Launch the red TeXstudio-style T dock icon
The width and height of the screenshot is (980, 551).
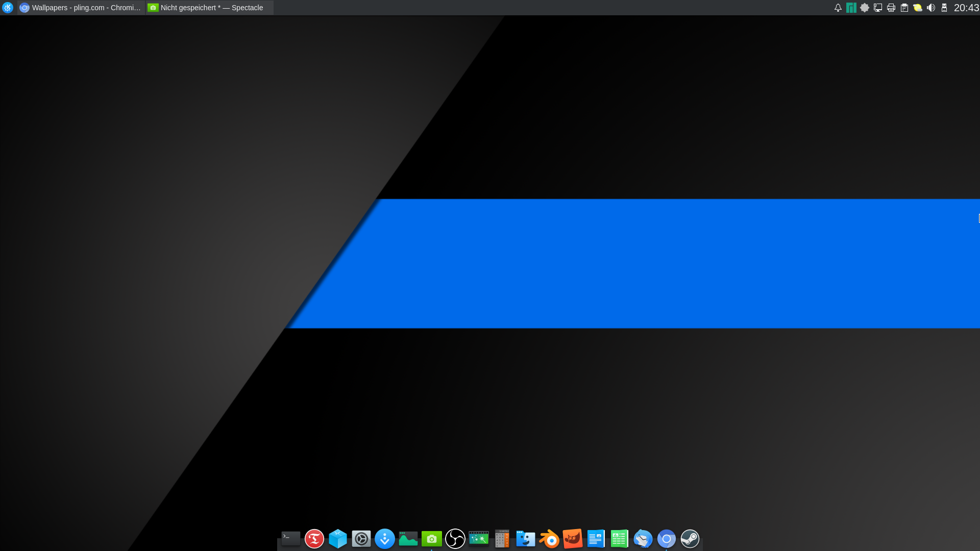click(x=314, y=539)
